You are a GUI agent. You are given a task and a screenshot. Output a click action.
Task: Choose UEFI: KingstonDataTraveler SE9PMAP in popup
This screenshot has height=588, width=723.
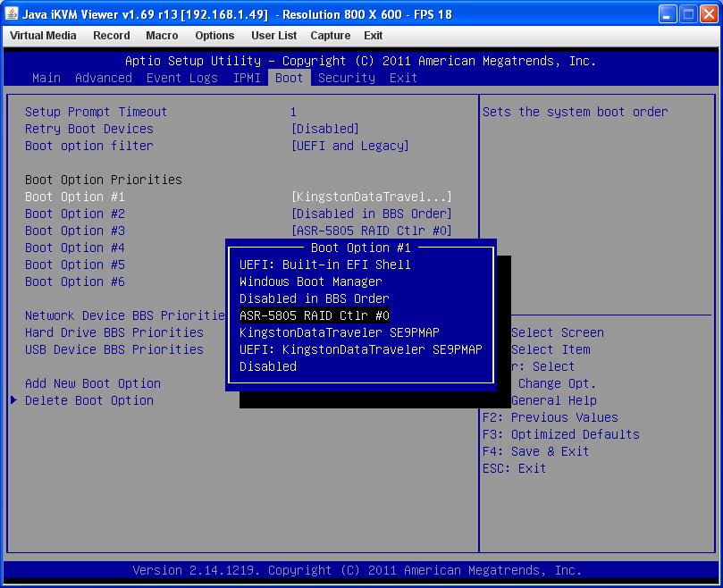[x=360, y=349]
